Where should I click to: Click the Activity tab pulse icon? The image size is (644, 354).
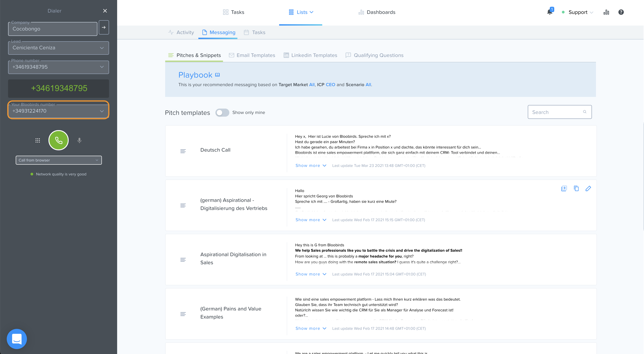pos(171,32)
